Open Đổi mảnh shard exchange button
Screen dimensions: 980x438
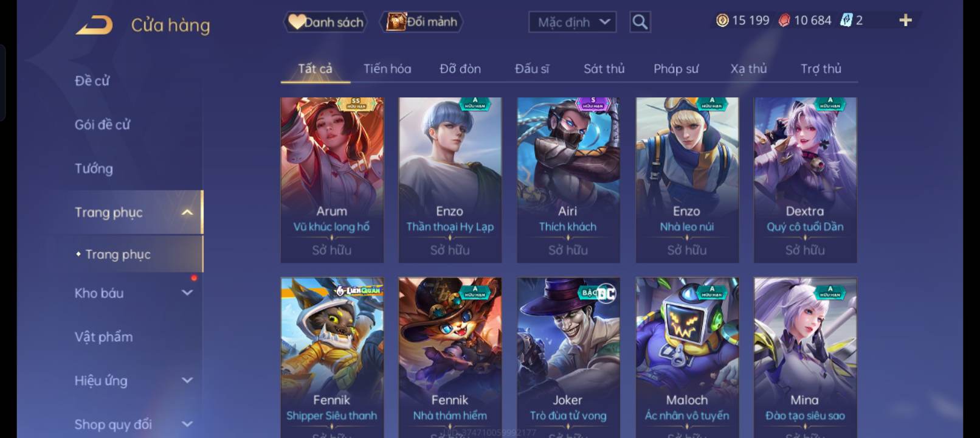[421, 22]
